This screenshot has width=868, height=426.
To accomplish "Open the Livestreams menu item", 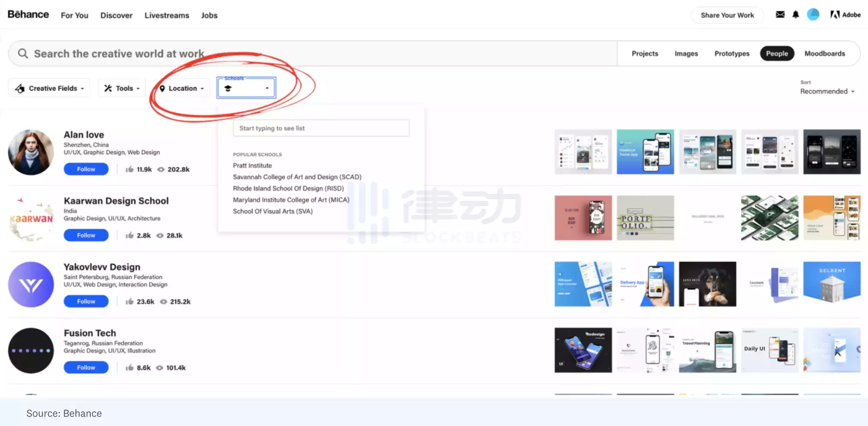I will pyautogui.click(x=167, y=15).
